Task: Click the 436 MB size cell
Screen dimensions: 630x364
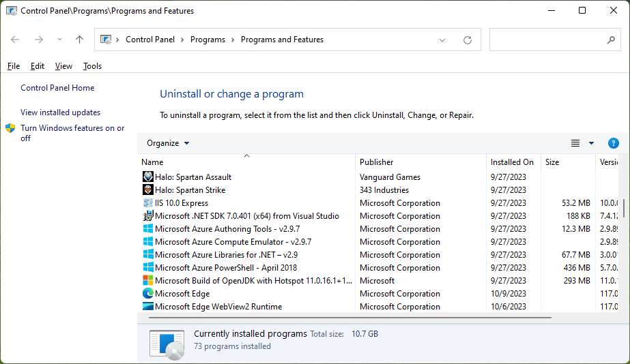Action: click(x=577, y=268)
